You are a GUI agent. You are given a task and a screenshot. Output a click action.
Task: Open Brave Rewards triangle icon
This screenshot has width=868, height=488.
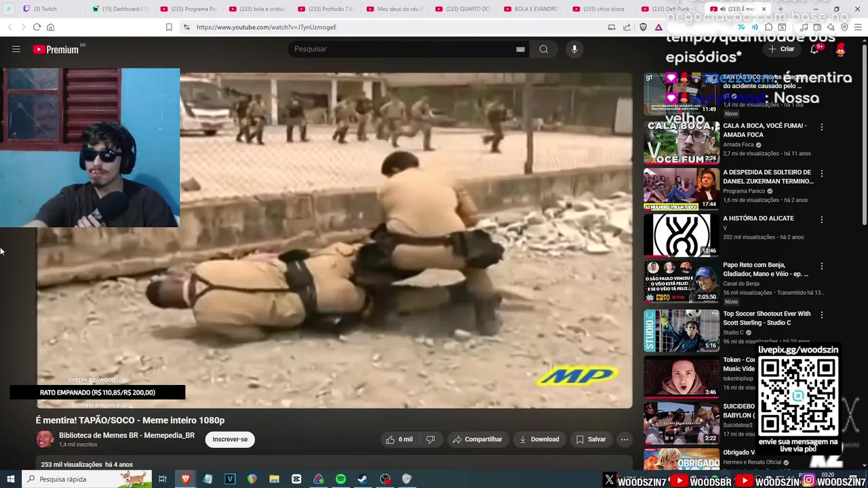tap(658, 27)
